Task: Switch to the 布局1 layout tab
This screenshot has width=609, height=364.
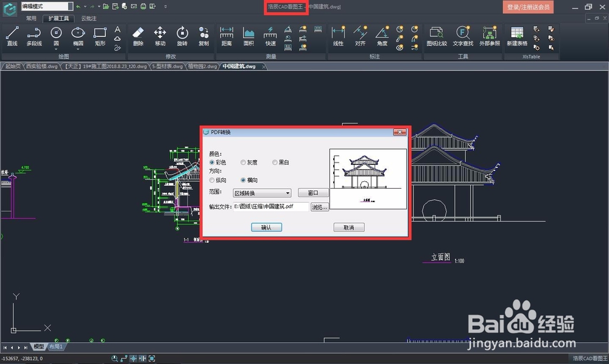Action: point(56,346)
